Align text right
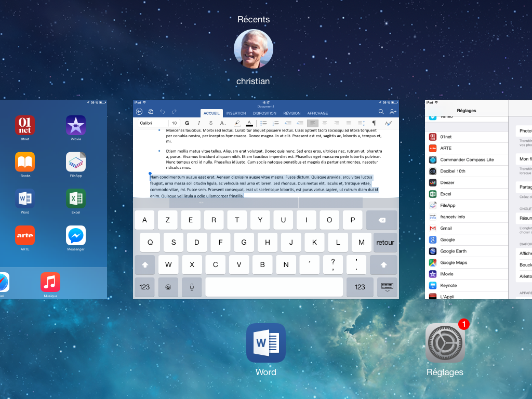The image size is (532, 399). [x=337, y=123]
